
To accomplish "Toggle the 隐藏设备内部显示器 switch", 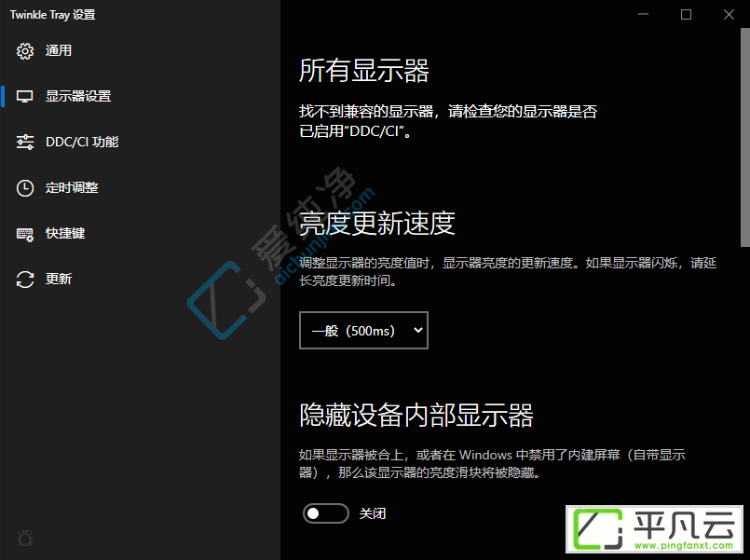I will (x=326, y=513).
